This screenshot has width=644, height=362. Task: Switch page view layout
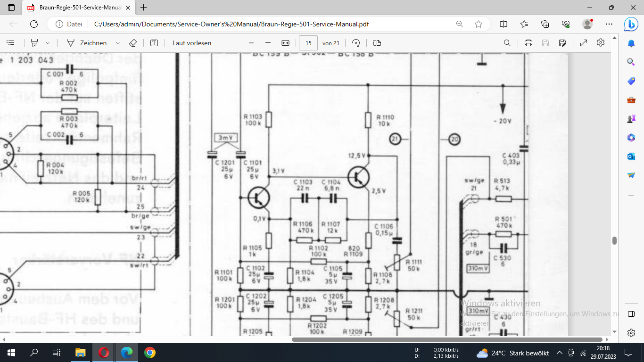(377, 43)
